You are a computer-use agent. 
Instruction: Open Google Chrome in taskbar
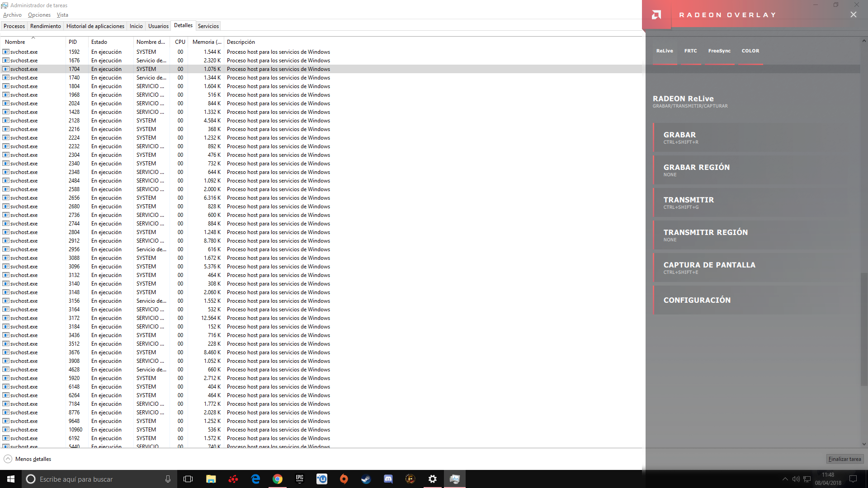tap(277, 479)
